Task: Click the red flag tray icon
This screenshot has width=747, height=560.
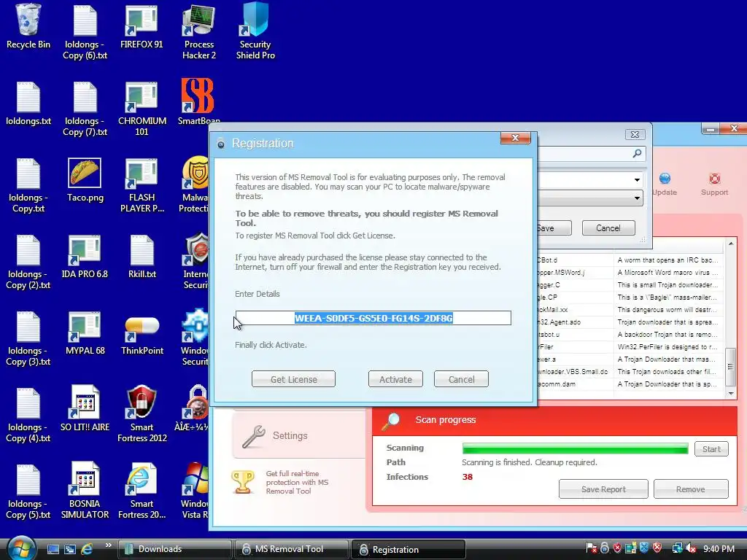Action: click(591, 548)
